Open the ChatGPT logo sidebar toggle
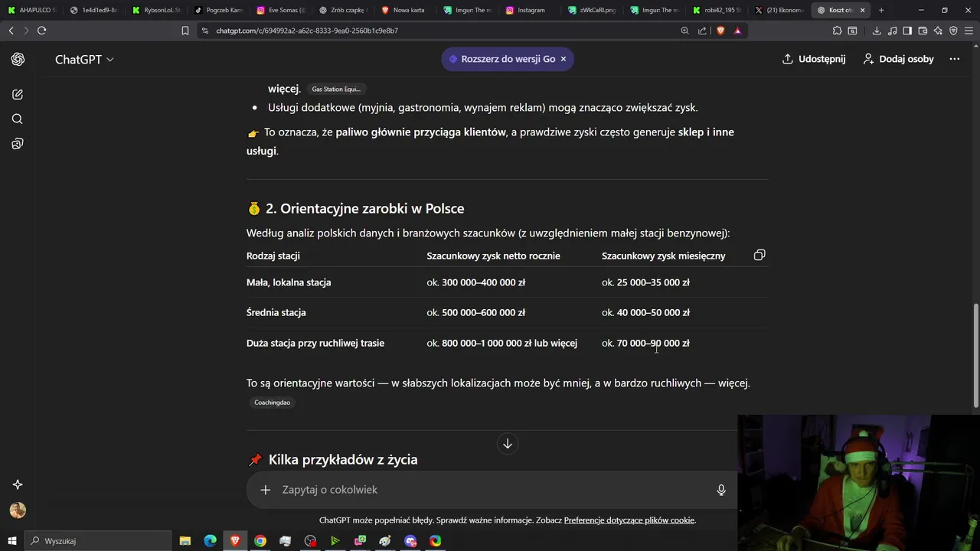 point(18,59)
